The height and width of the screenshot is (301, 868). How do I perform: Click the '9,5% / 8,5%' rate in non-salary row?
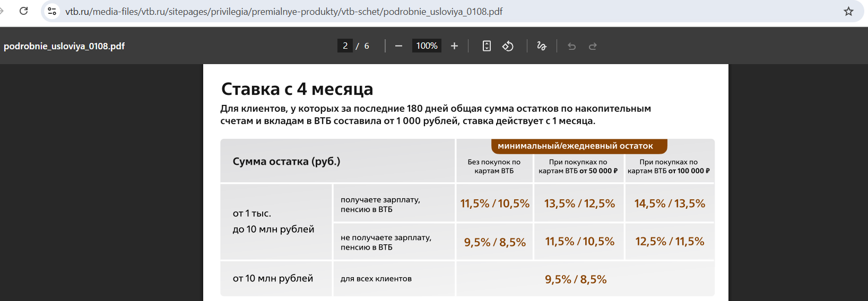[x=494, y=242]
